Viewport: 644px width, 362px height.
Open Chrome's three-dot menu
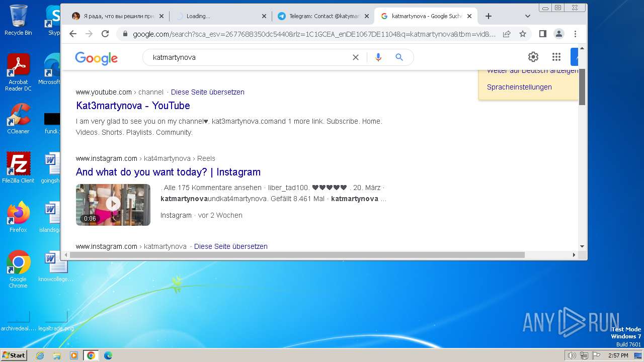click(575, 34)
